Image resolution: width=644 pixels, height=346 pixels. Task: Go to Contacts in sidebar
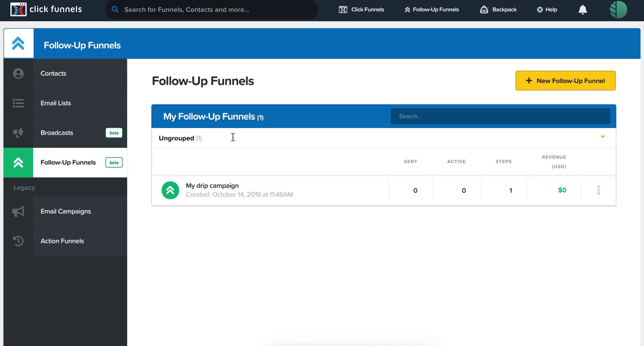coord(65,73)
